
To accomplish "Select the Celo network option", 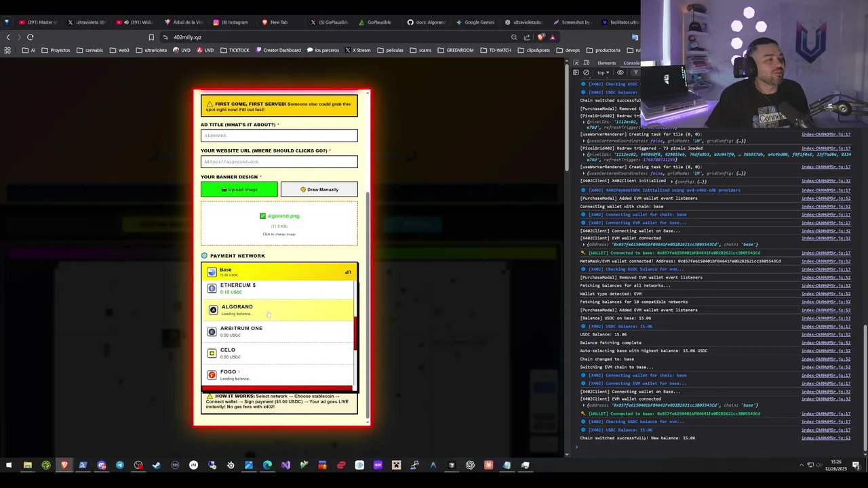I will coord(278,353).
